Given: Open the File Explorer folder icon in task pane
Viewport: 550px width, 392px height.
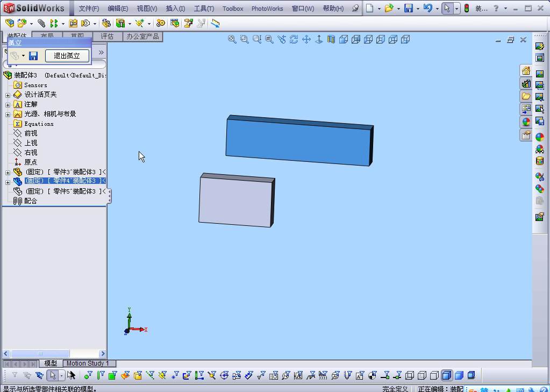Looking at the screenshot, I should click(x=526, y=96).
